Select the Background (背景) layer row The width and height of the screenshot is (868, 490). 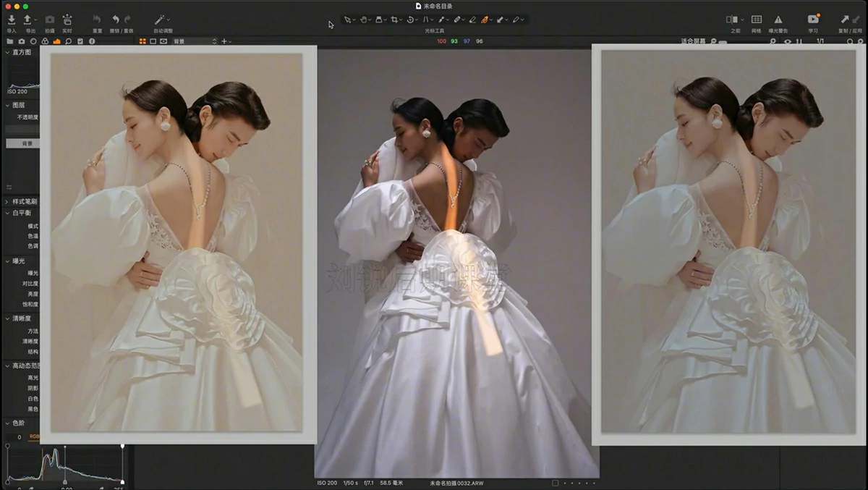(x=23, y=143)
